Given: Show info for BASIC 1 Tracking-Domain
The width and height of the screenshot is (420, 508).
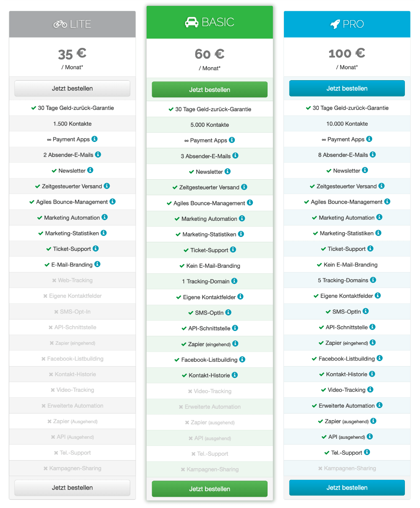Looking at the screenshot, I should (x=234, y=281).
